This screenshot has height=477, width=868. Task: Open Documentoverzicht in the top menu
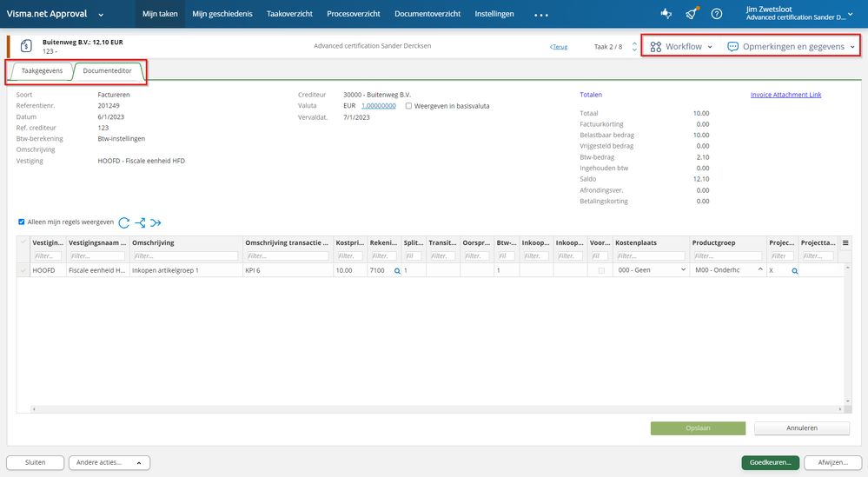click(427, 15)
